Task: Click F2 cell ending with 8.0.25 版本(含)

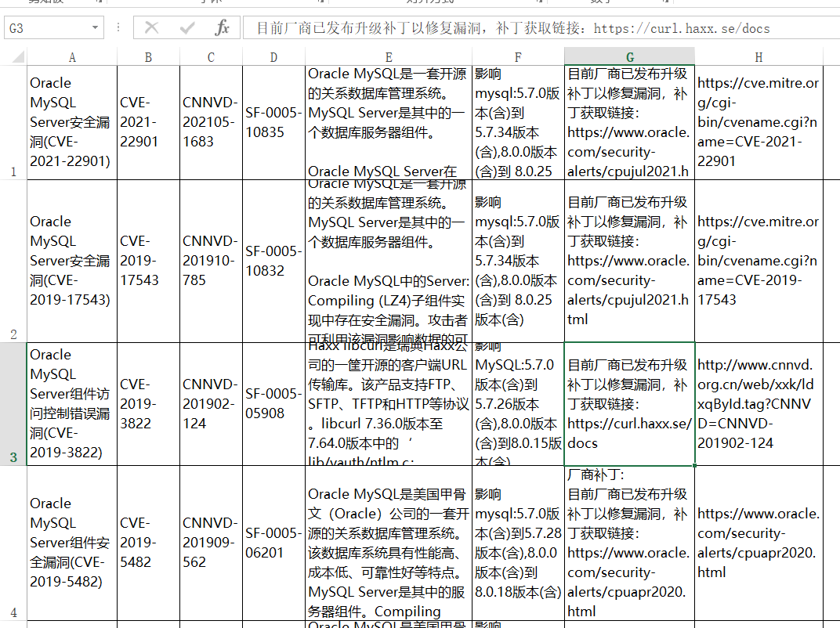Action: point(518,262)
